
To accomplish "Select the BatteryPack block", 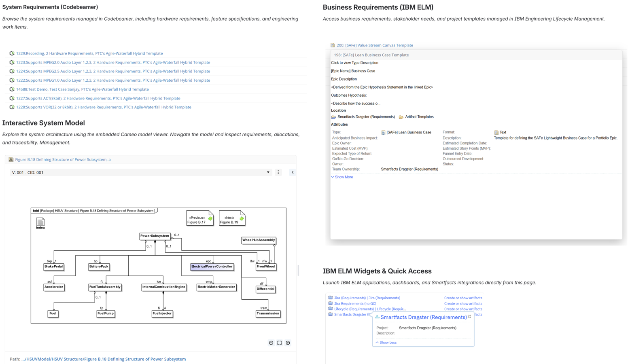I will (x=99, y=267).
